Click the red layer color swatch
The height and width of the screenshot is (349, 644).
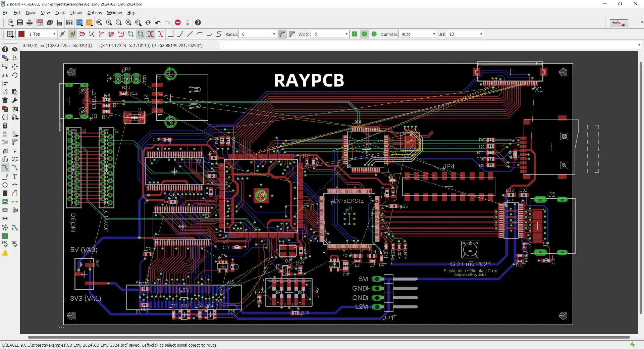coord(21,34)
